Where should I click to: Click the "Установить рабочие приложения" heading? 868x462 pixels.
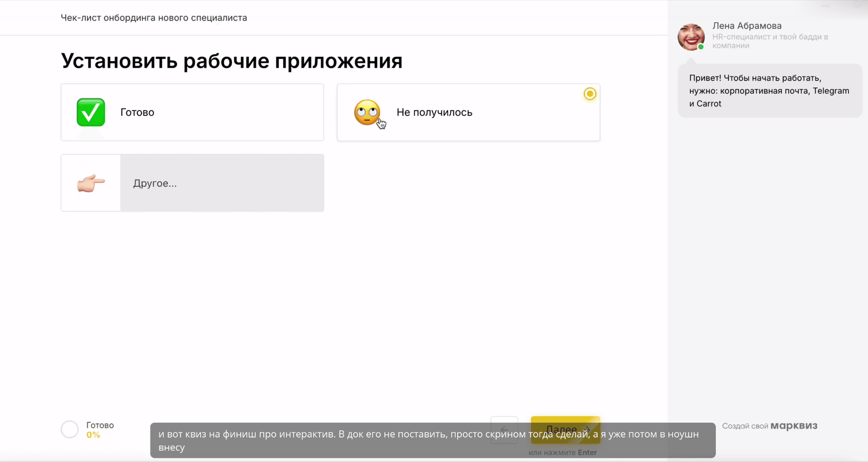click(x=231, y=61)
